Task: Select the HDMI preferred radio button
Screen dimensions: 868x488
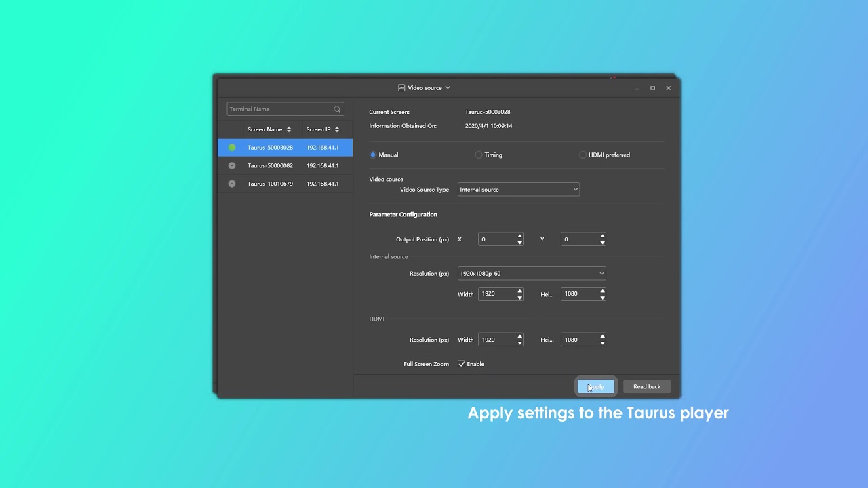Action: pos(583,155)
